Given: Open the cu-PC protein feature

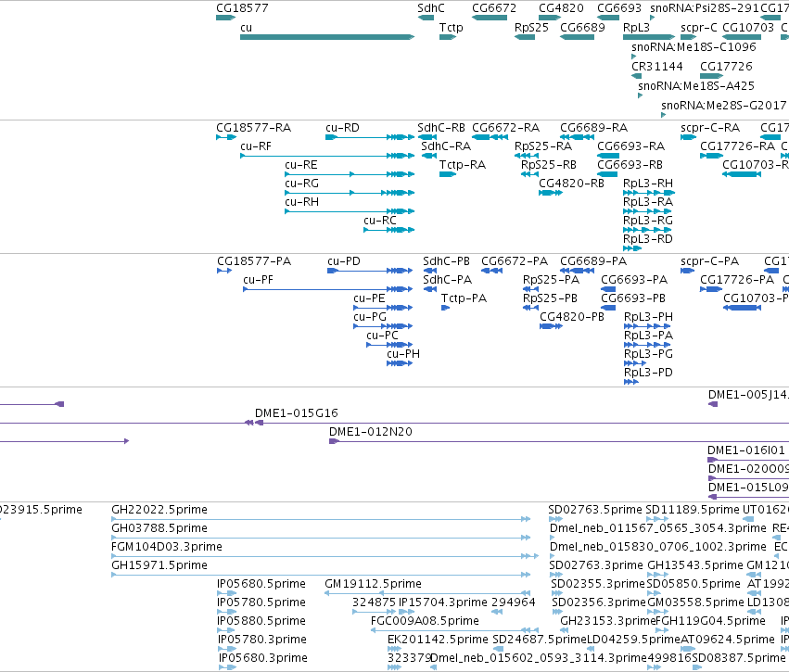Looking at the screenshot, I should click(x=389, y=345).
